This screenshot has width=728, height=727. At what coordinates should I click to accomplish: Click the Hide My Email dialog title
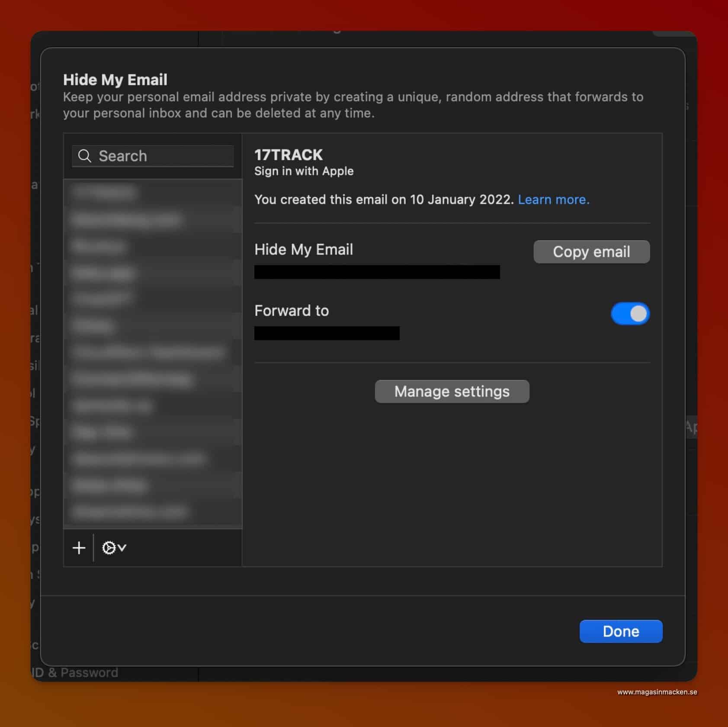(115, 80)
